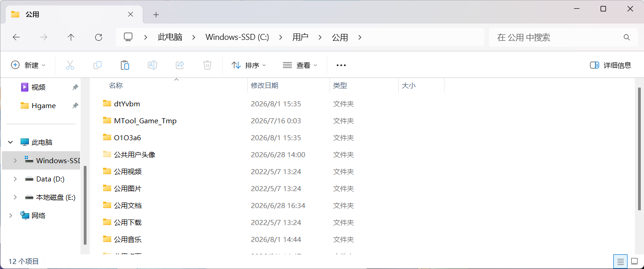The height and width of the screenshot is (269, 644).
Task: Click date 2026/7/16 0:03 cell
Action: [276, 121]
